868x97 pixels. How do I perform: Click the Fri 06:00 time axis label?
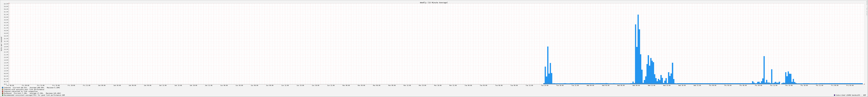10,85
